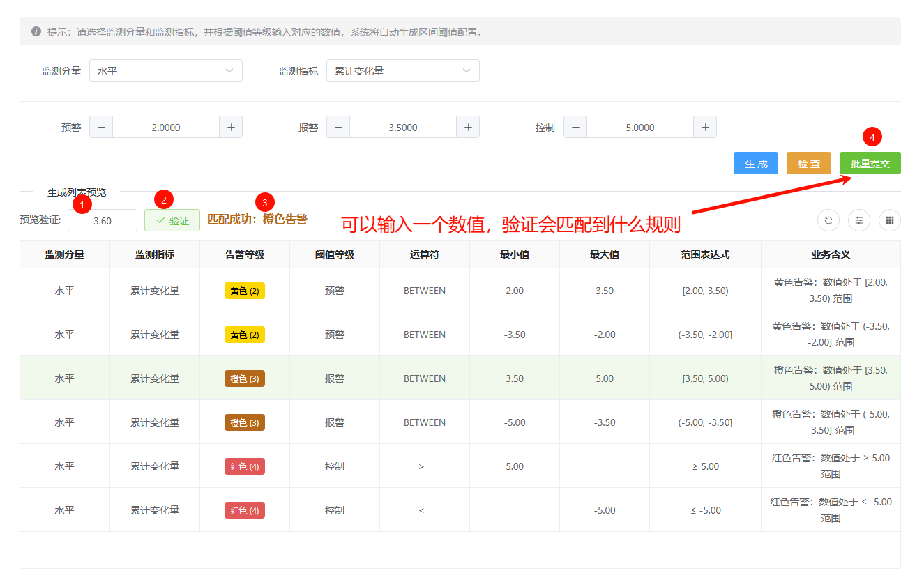Decrease the 预警 value with minus button
Image resolution: width=924 pixels, height=582 pixels.
101,128
